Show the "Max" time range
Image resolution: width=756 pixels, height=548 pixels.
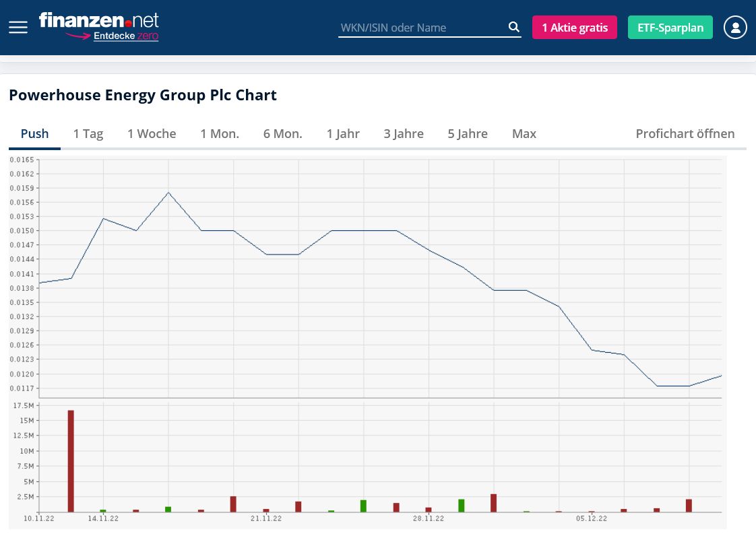pyautogui.click(x=524, y=133)
